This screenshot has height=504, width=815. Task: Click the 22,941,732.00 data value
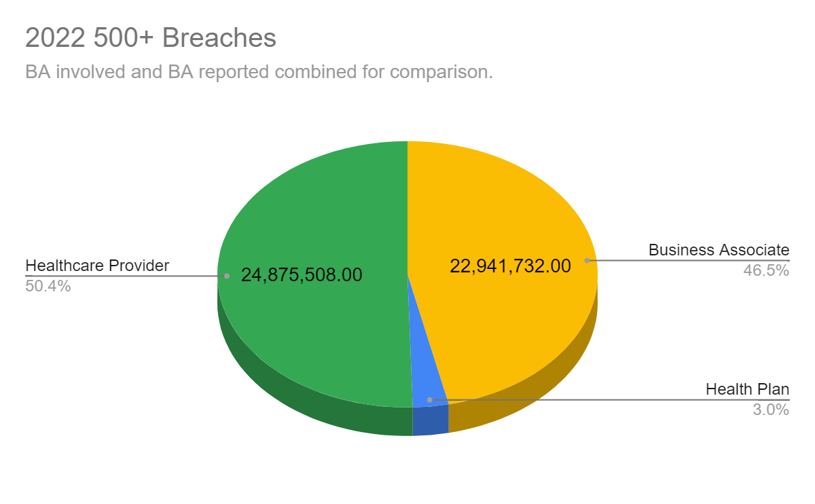coord(510,266)
